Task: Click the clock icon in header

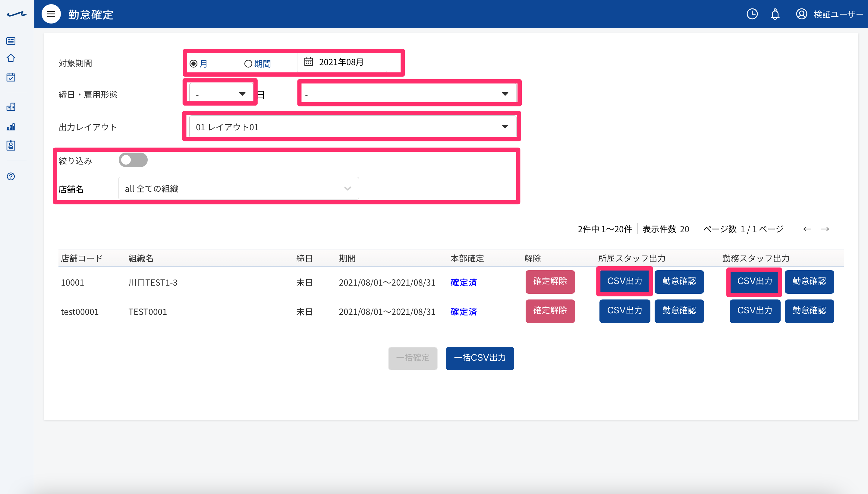Action: [x=752, y=14]
